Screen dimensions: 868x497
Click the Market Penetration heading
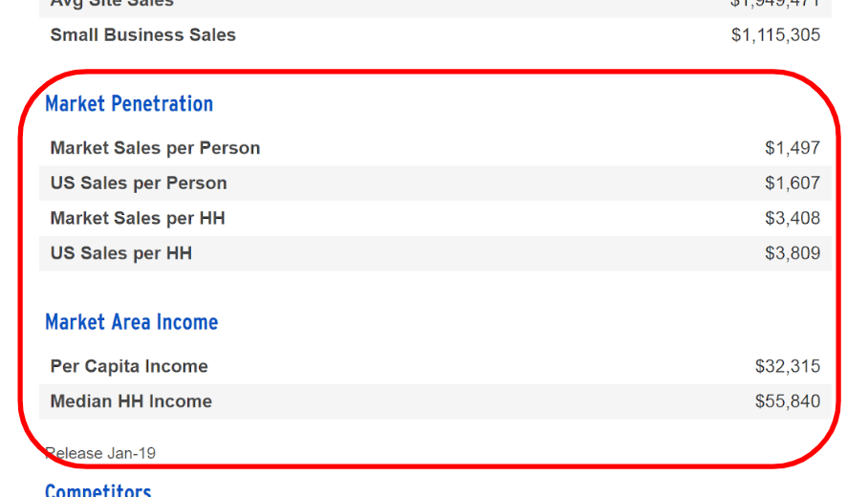(x=129, y=103)
